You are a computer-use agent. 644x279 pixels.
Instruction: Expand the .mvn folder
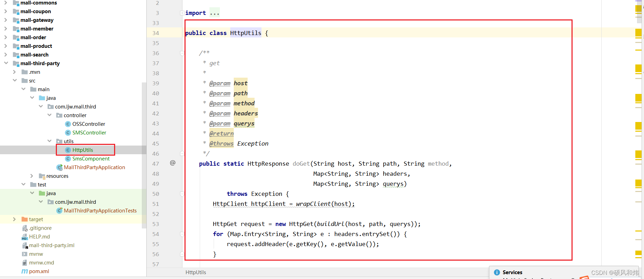[14, 72]
